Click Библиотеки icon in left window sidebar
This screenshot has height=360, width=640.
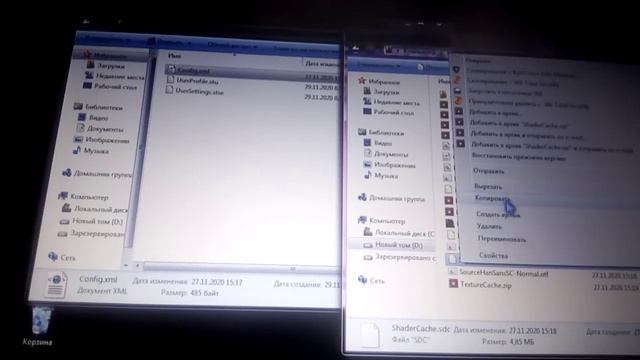pyautogui.click(x=78, y=107)
